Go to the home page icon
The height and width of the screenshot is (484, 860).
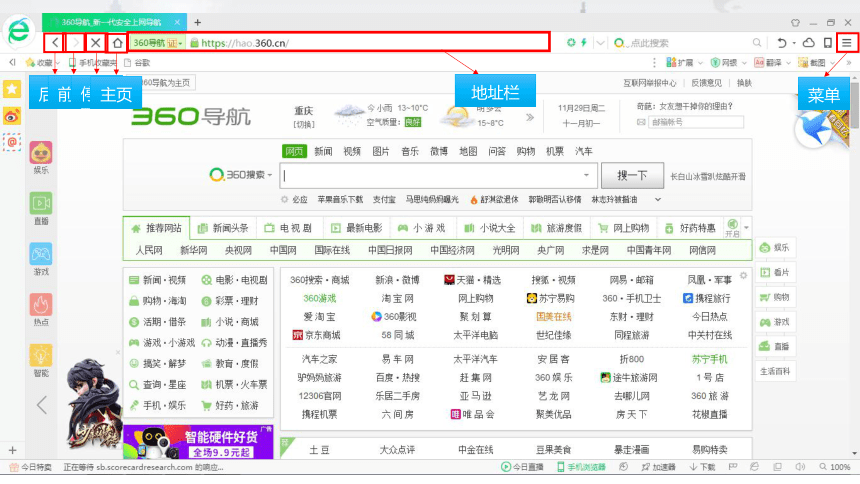point(117,43)
